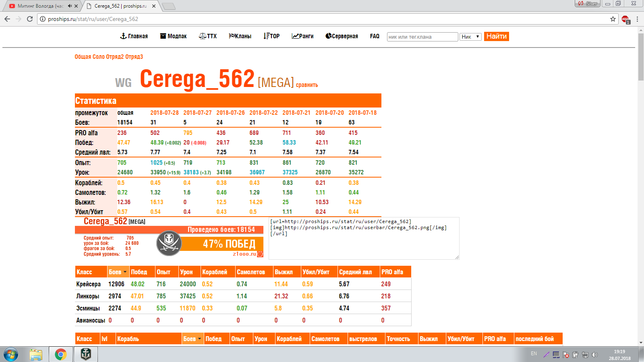Sort class table by Боев arrow
The width and height of the screenshot is (644, 362).
coord(125,272)
